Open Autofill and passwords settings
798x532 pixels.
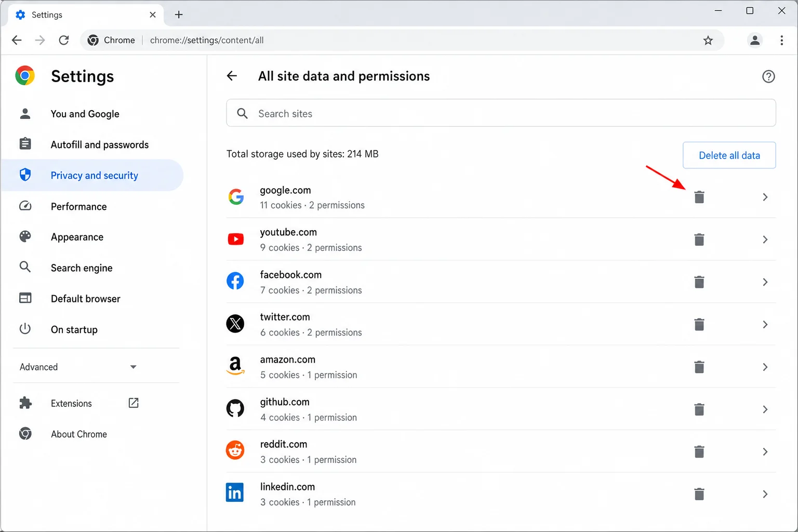pyautogui.click(x=92, y=144)
